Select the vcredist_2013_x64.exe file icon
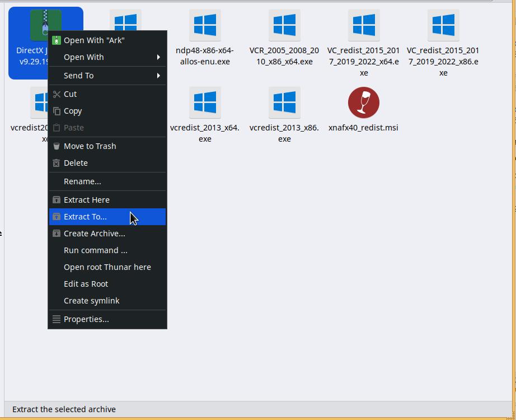 click(x=205, y=102)
